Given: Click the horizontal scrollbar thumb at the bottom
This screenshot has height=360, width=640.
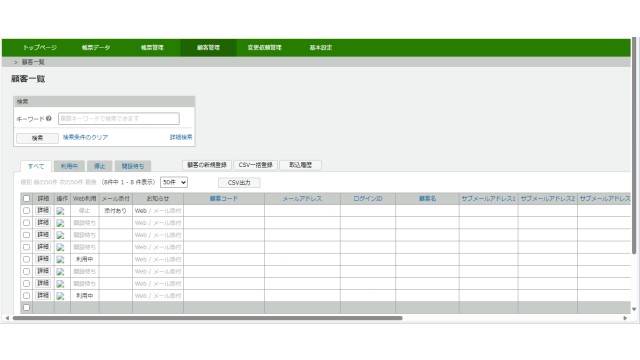Looking at the screenshot, I should coord(207,318).
